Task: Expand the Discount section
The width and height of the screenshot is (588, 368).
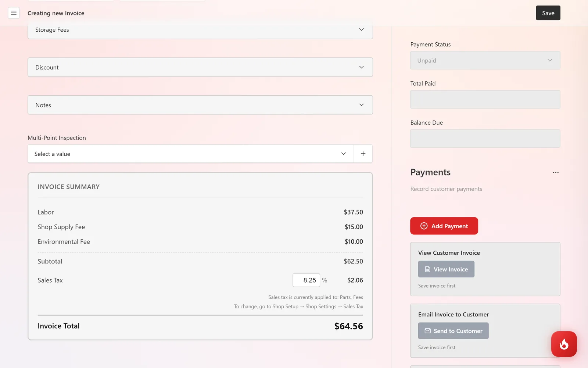Action: (200, 67)
